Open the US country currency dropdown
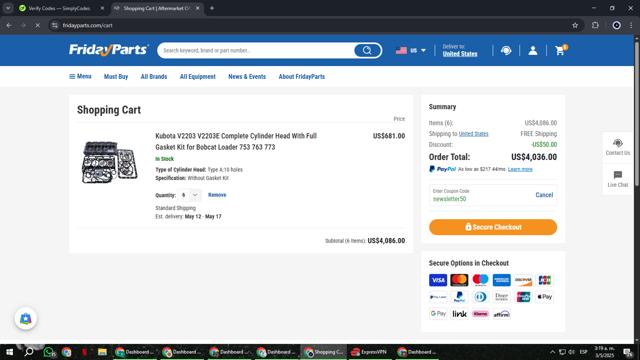Image resolution: width=640 pixels, height=360 pixels. [411, 51]
